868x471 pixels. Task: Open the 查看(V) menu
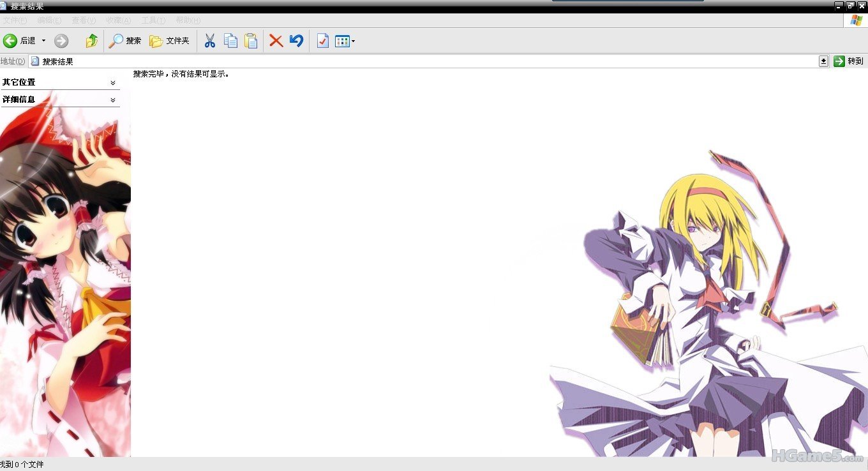[84, 20]
